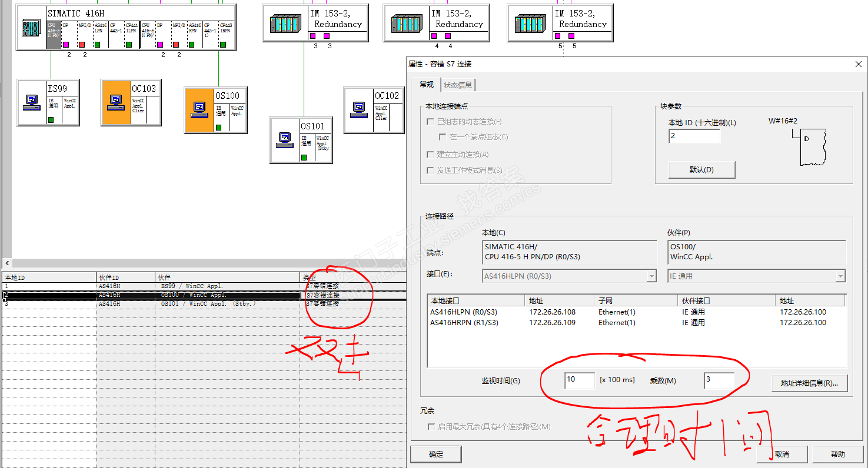The width and height of the screenshot is (868, 468).
Task: Click the 监视时间(G) input field
Action: pyautogui.click(x=580, y=380)
